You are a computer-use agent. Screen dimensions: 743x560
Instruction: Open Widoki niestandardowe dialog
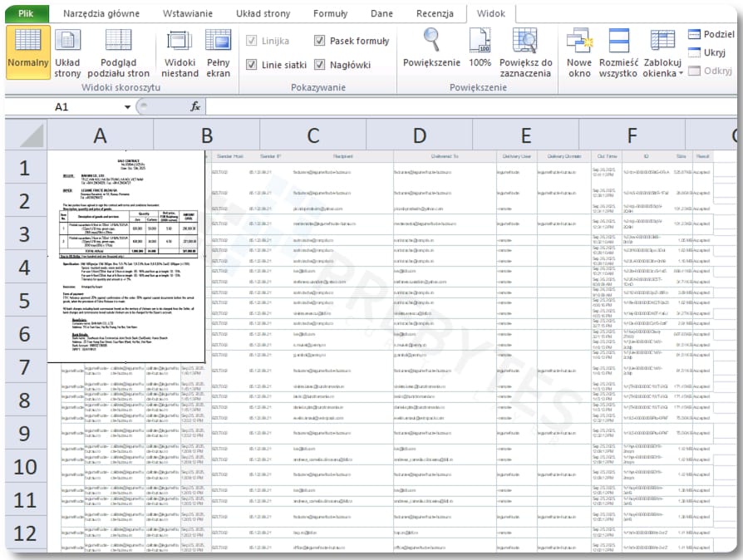coord(180,52)
